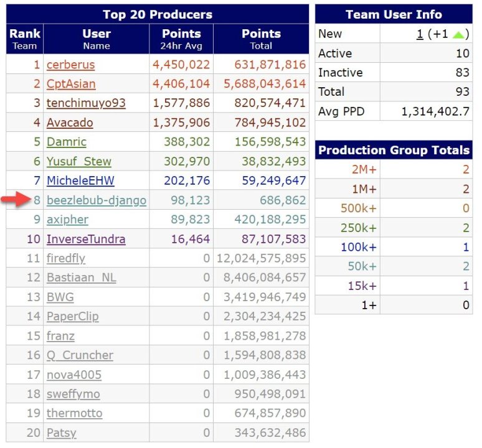Click the Damric username link

pos(67,142)
